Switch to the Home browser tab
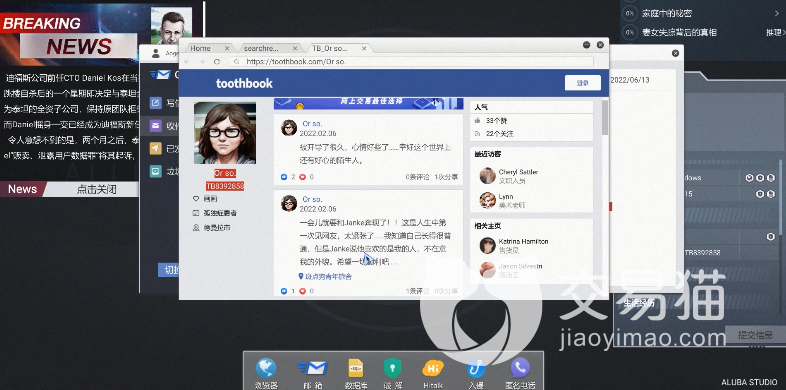 [x=201, y=48]
